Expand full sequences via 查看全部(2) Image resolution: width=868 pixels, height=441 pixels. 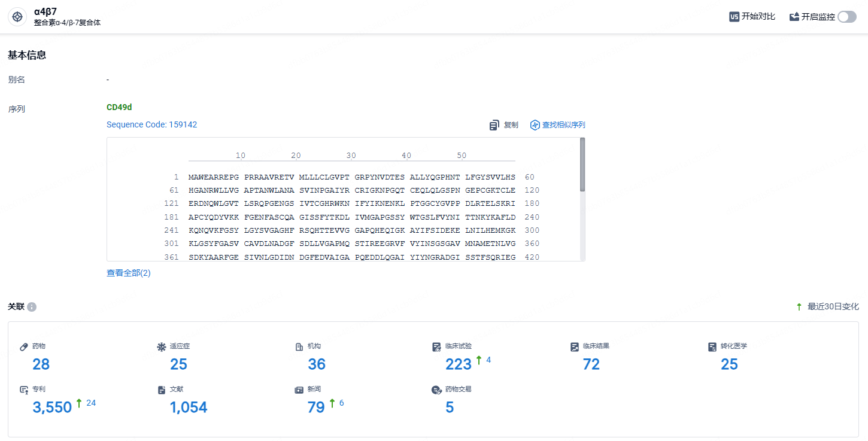click(129, 273)
